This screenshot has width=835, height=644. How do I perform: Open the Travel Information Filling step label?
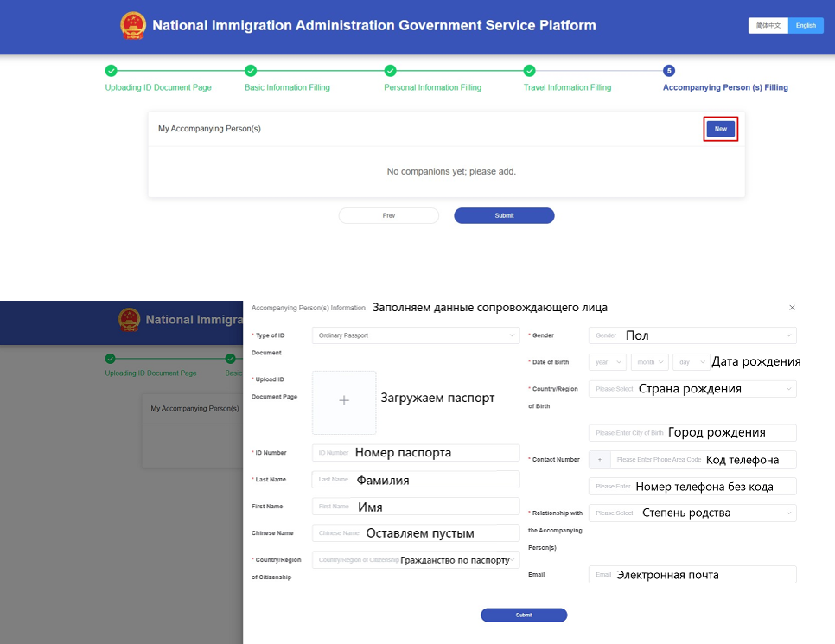click(567, 87)
